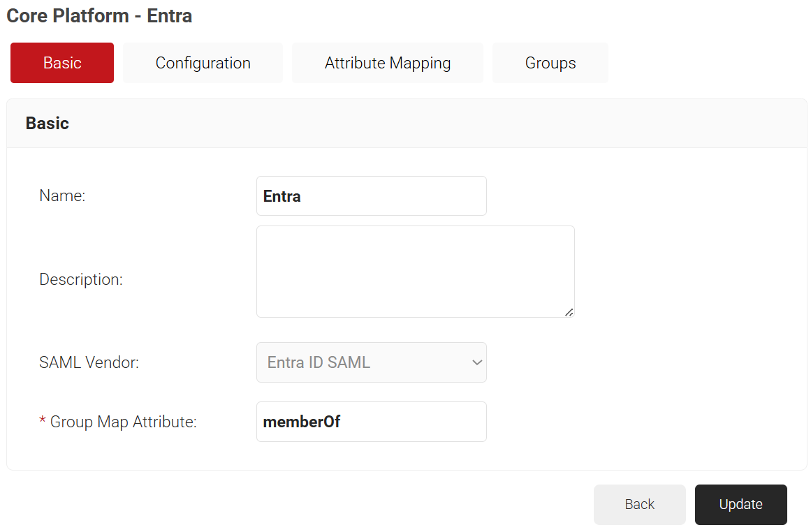Go to the Groups tab
Viewport: 811px width, 532px height.
[x=550, y=63]
